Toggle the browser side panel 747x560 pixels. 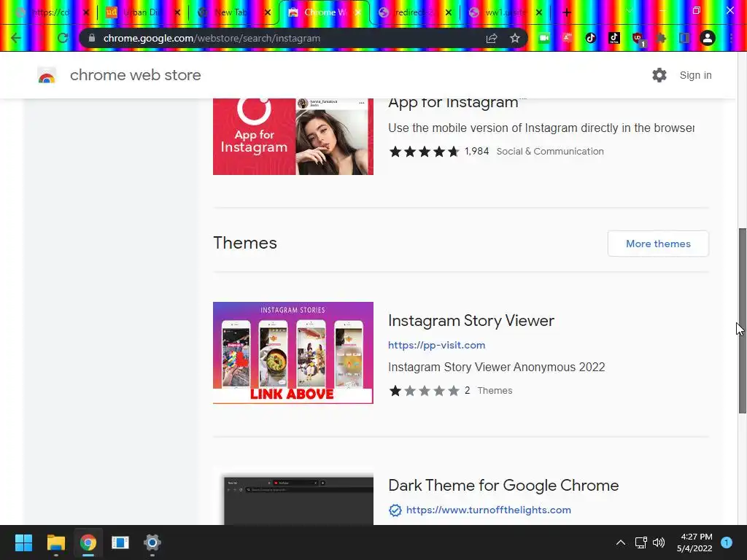[x=684, y=38]
